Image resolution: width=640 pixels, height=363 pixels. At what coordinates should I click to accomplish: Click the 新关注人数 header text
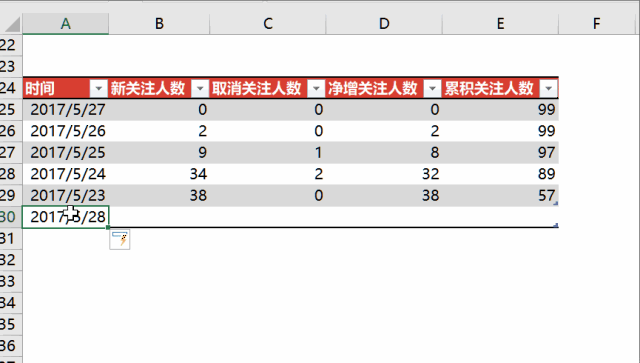pos(148,88)
